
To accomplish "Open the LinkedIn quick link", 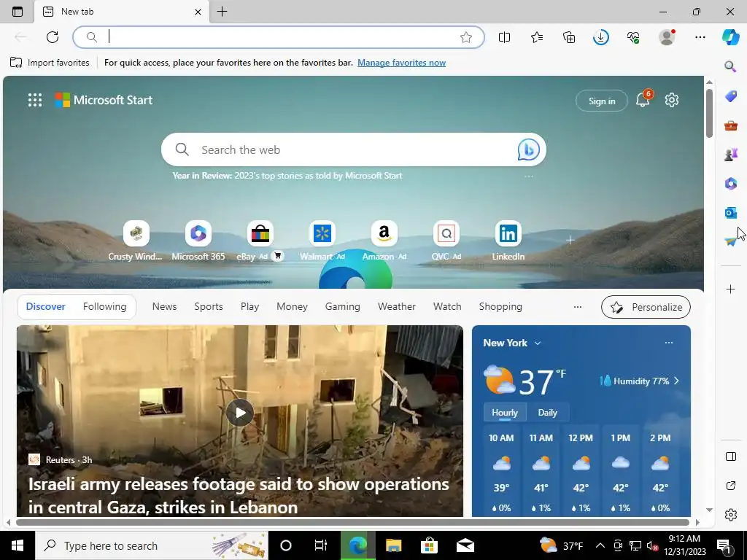I will [x=508, y=241].
